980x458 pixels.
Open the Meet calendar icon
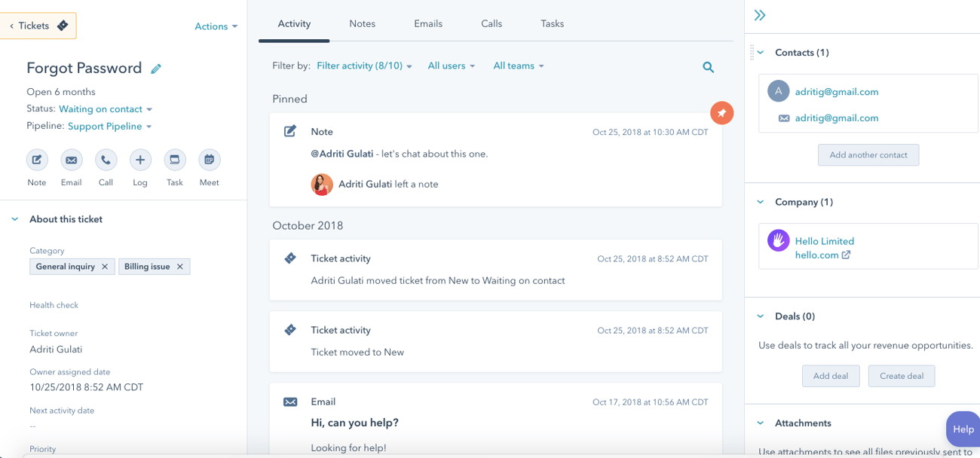[x=209, y=160]
